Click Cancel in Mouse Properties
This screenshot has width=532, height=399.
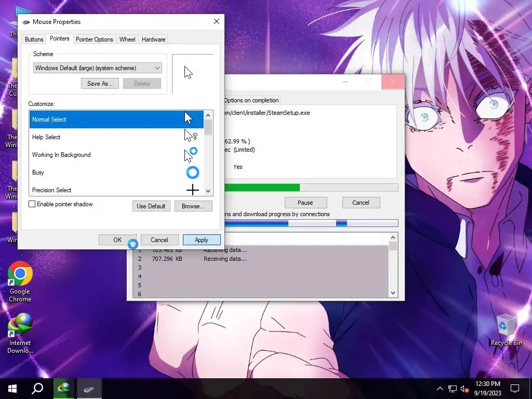(159, 240)
